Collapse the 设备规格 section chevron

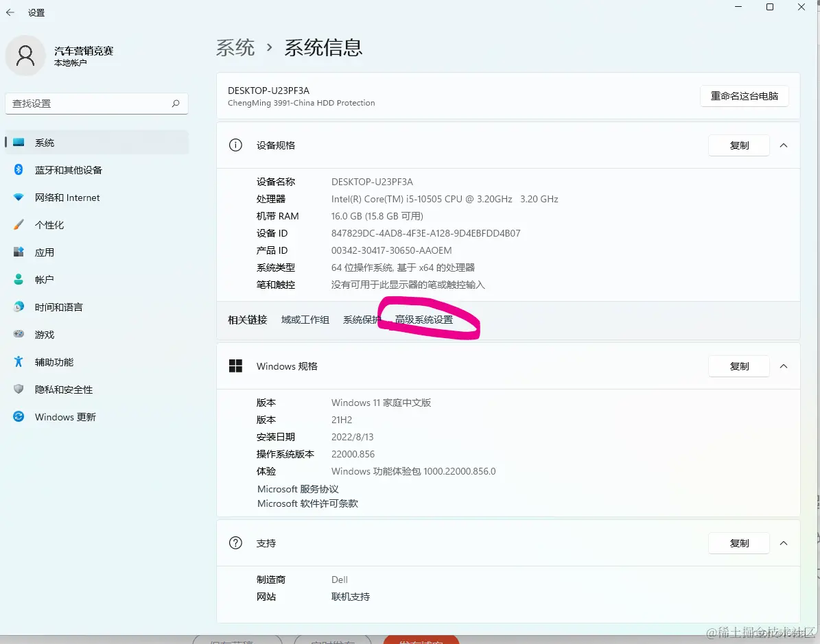point(784,145)
